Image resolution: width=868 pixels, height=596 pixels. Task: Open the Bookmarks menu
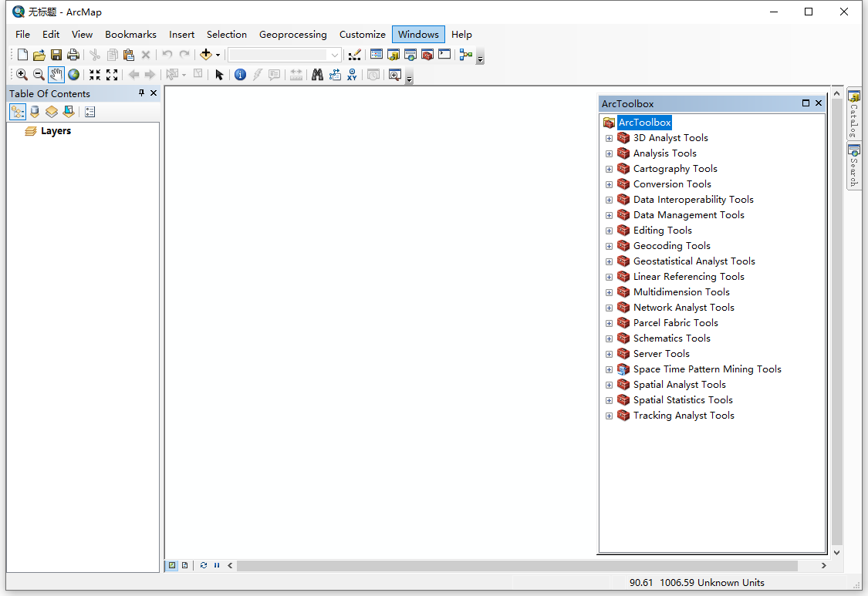coord(130,34)
